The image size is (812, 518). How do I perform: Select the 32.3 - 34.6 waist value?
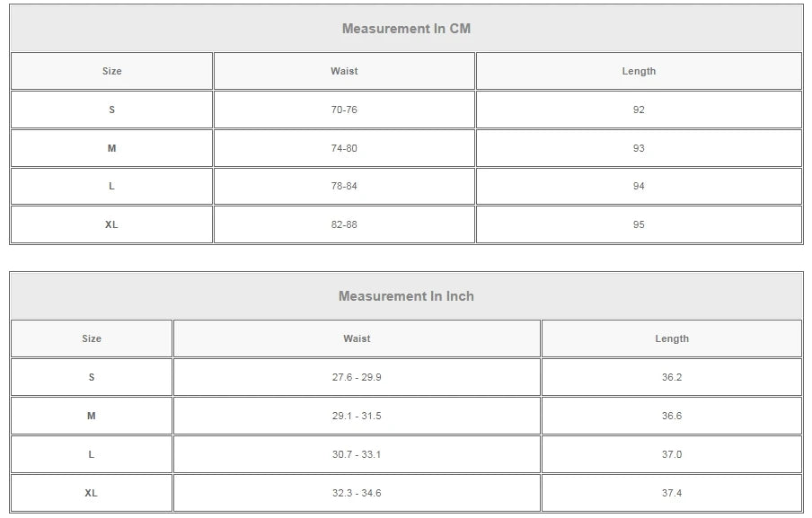click(357, 493)
